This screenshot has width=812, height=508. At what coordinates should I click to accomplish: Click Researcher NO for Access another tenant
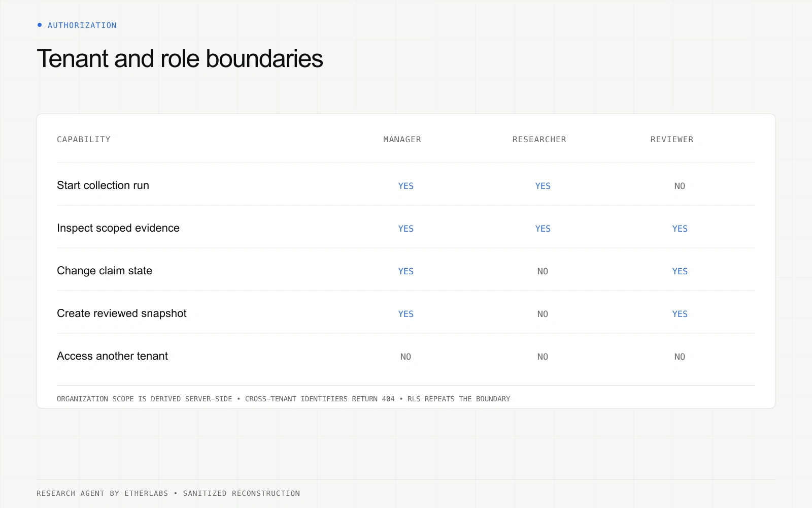click(x=543, y=357)
